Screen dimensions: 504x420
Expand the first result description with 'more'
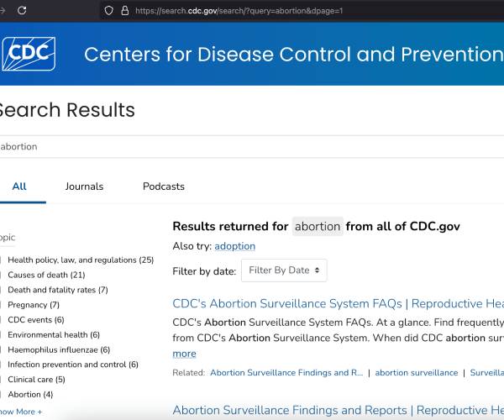(184, 354)
